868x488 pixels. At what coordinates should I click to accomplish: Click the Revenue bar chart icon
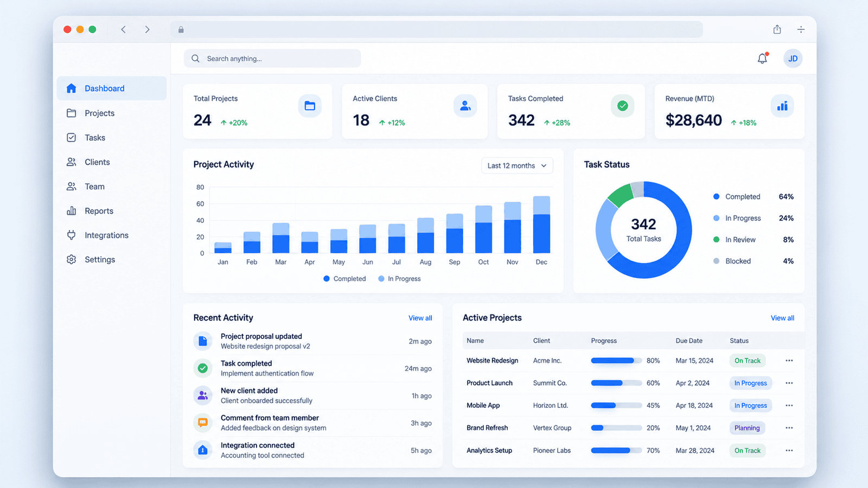[x=782, y=106]
